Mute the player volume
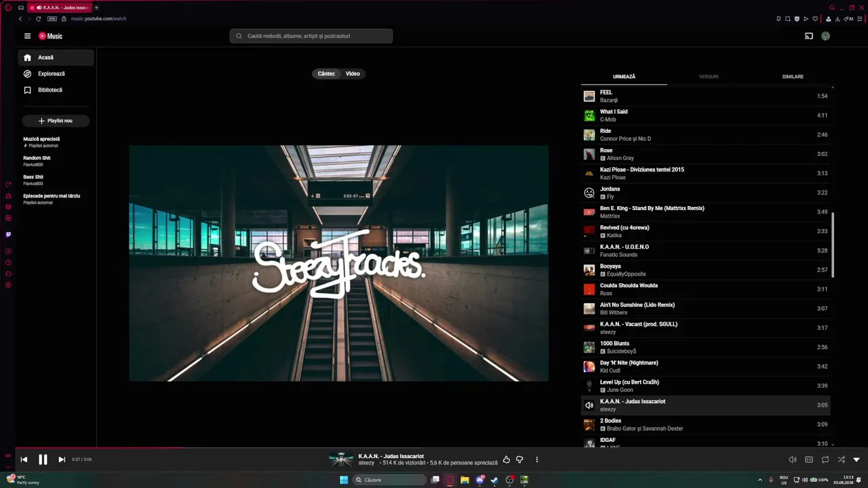Viewport: 868px width, 488px height. point(793,460)
